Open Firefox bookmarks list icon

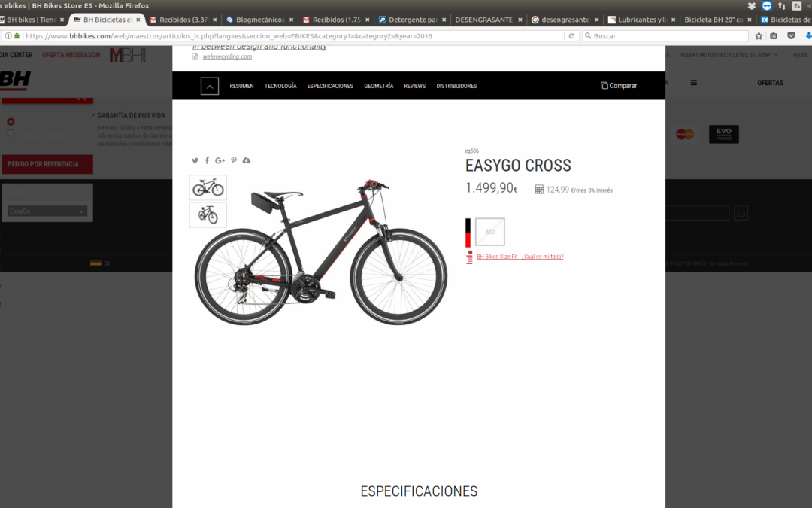(x=774, y=36)
